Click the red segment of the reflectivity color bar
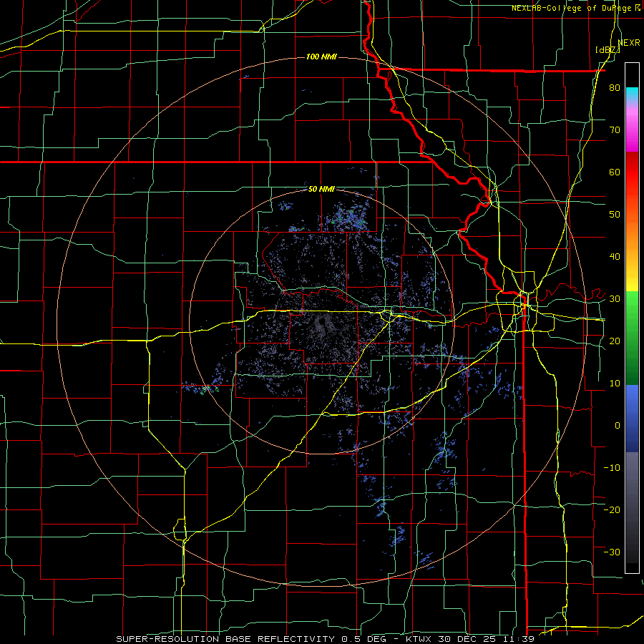 (632, 172)
